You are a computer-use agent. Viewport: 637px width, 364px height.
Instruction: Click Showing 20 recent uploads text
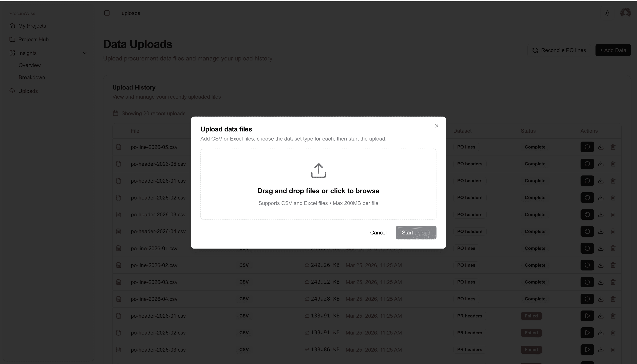(x=154, y=114)
